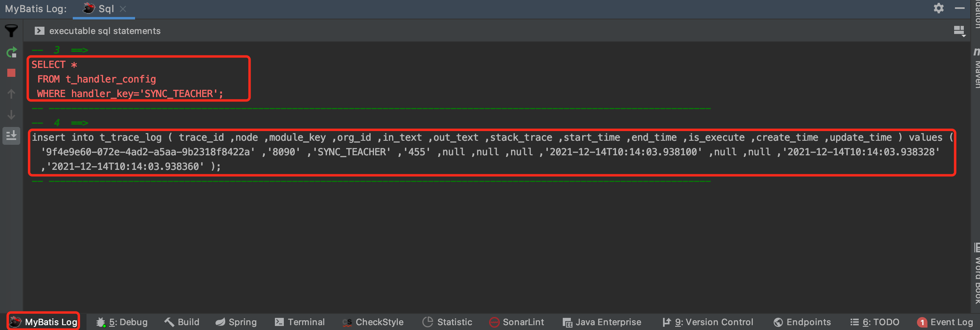
Task: Open the Word Book side panel
Action: 976,274
